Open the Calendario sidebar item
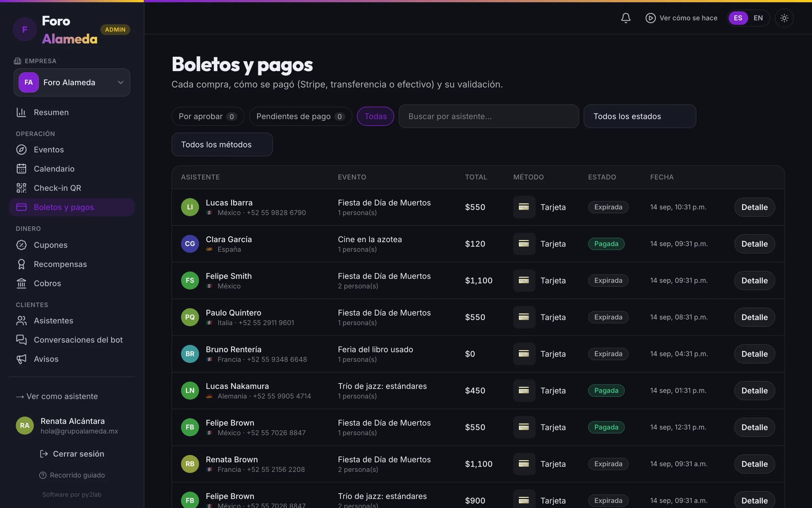 [x=72, y=169]
